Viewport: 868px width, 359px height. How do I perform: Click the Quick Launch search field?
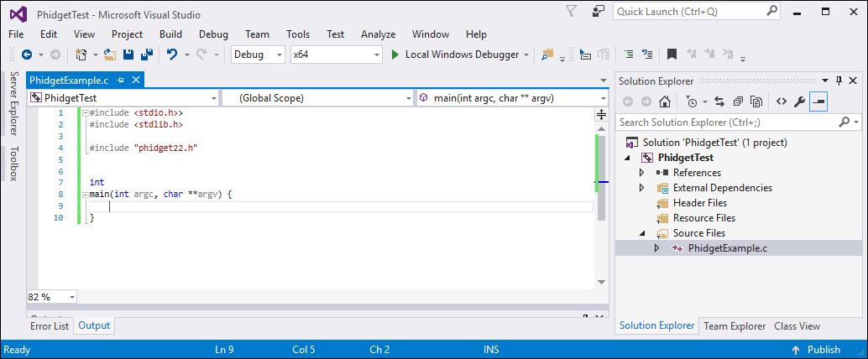(x=697, y=12)
